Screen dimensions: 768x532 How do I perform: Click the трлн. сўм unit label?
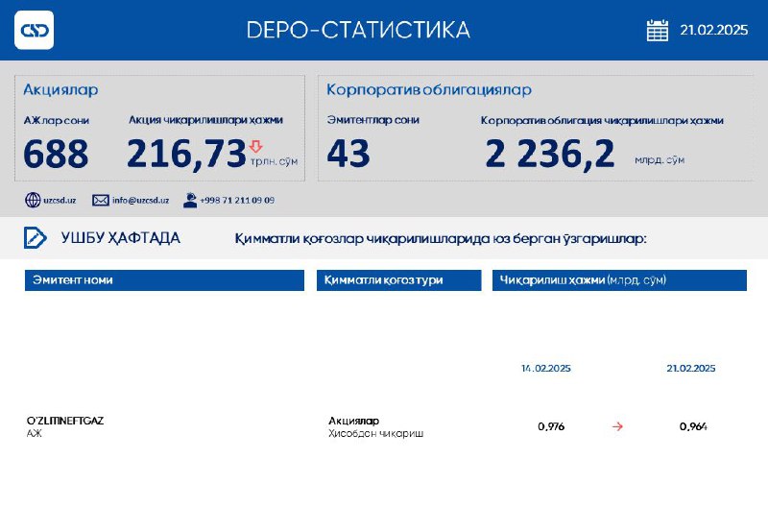point(274,161)
